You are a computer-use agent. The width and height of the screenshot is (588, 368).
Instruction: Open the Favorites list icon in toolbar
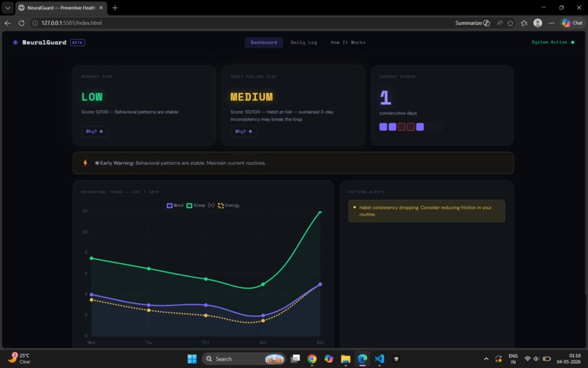pos(525,23)
